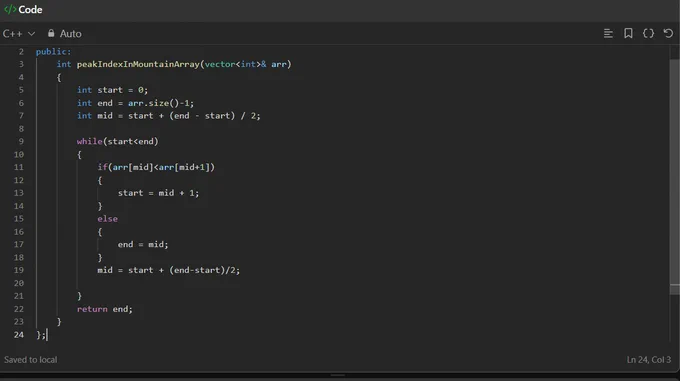Image resolution: width=680 pixels, height=381 pixels.
Task: Click line number 24 in the gutter
Action: coord(19,335)
